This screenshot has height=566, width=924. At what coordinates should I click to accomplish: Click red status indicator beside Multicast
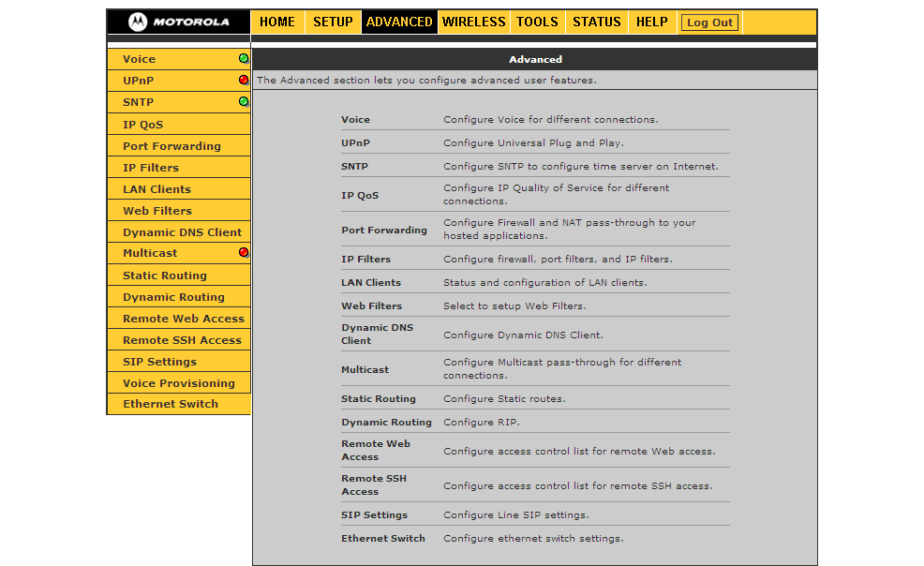pos(244,253)
